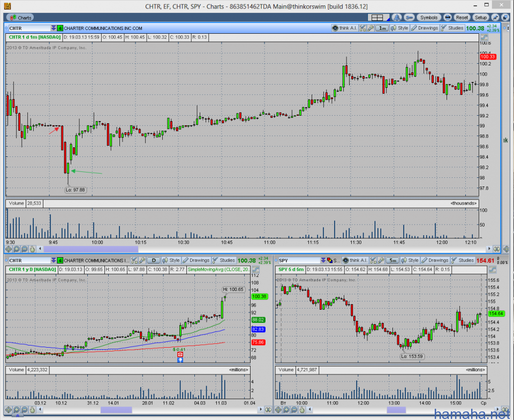Image resolution: width=514 pixels, height=420 pixels.
Task: Click the green 4 indicator in top chart
Action: click(60, 28)
